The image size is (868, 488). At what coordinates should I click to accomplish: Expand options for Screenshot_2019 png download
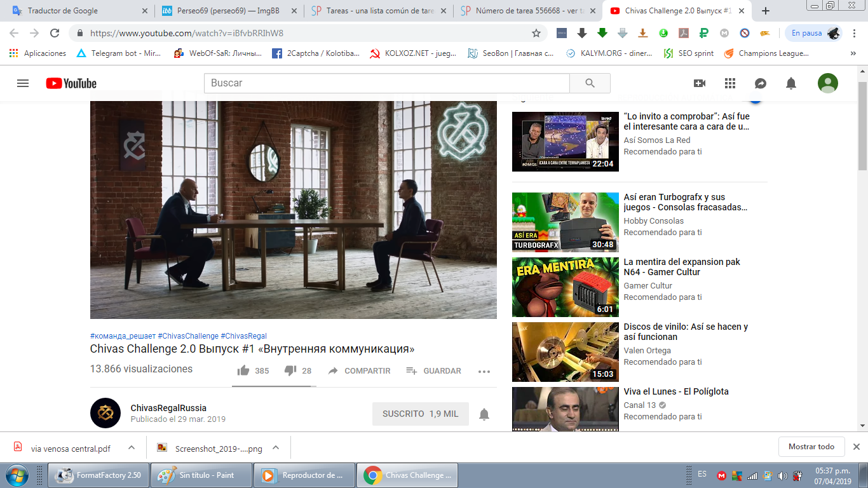(x=276, y=448)
